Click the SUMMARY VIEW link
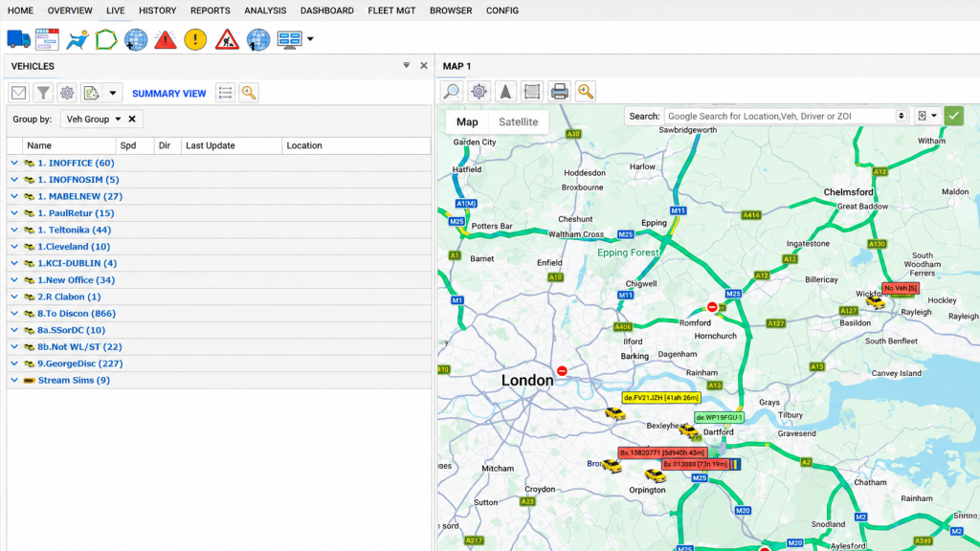 click(168, 94)
